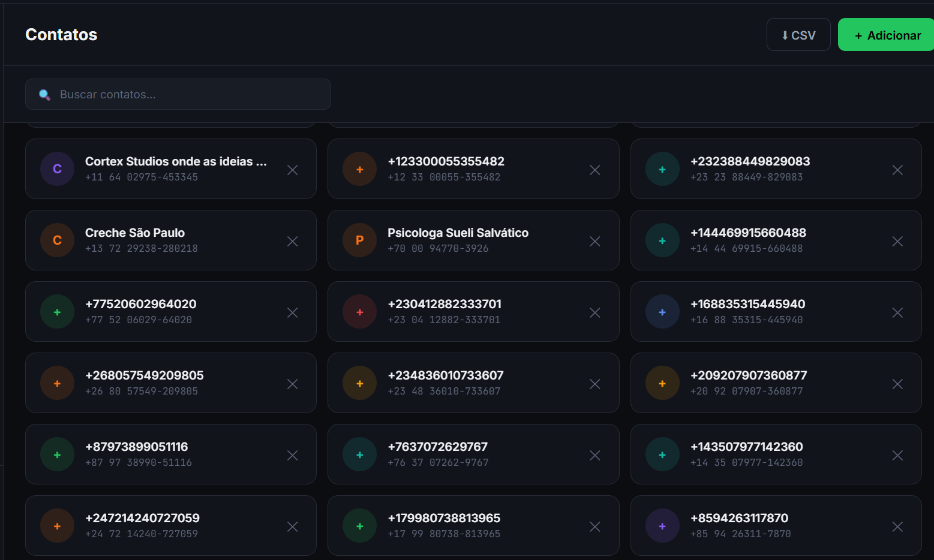Screen dimensions: 934x560
Task: Remove contact +179980738813965
Action: pyautogui.click(x=595, y=526)
